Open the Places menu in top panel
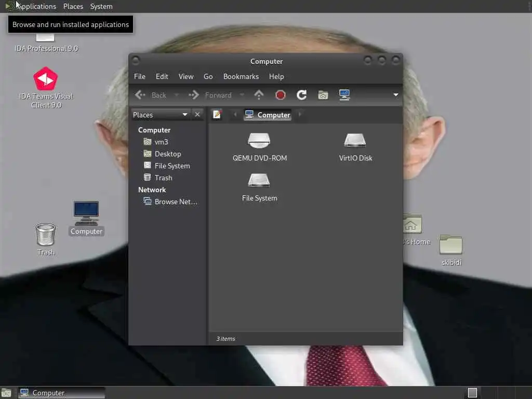532x399 pixels. 73,6
